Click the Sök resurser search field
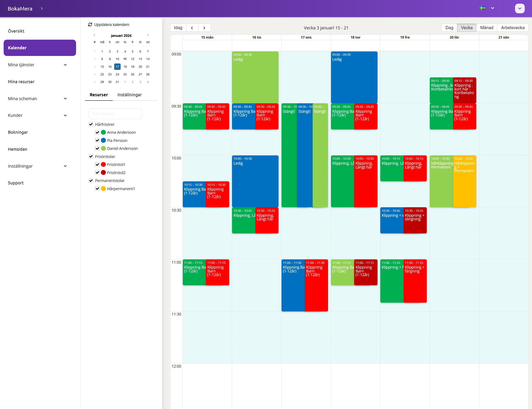 [x=115, y=114]
